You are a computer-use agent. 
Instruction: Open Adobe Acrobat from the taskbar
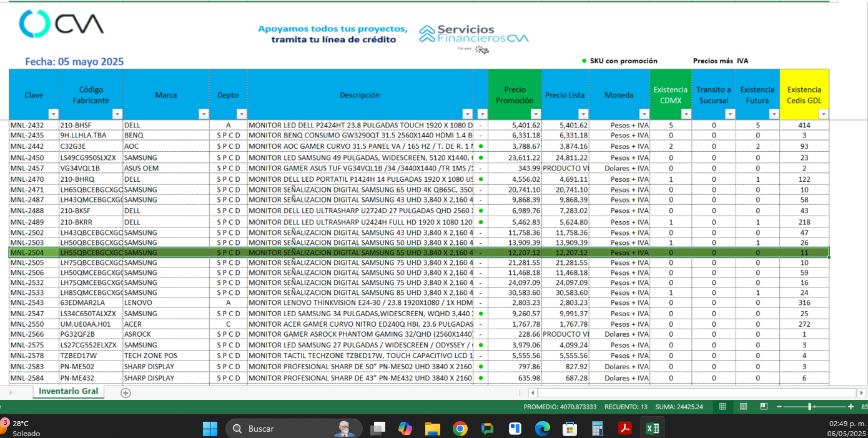click(624, 429)
